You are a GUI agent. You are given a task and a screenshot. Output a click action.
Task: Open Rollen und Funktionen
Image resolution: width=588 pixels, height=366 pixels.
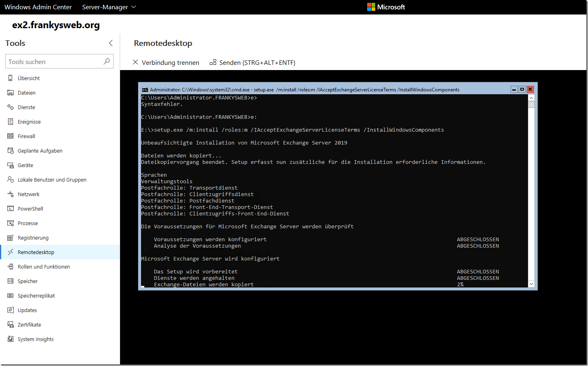pos(60,267)
